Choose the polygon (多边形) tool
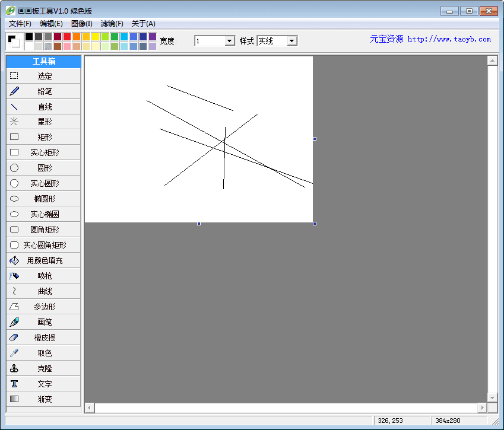504x430 pixels. [43, 307]
